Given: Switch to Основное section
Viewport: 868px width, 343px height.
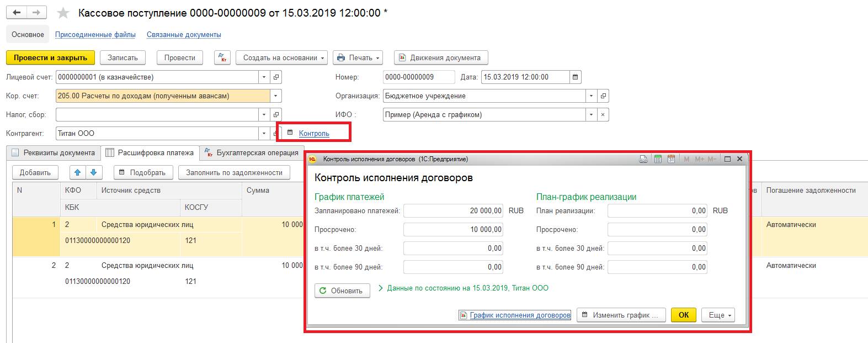Looking at the screenshot, I should click(28, 34).
